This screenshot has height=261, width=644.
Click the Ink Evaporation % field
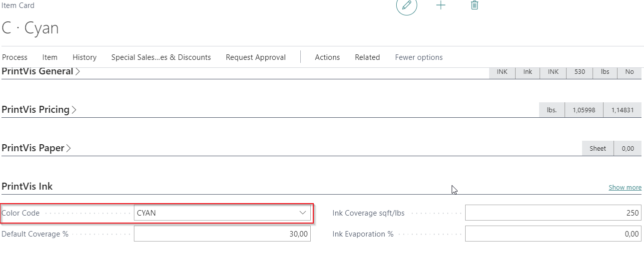(x=553, y=234)
